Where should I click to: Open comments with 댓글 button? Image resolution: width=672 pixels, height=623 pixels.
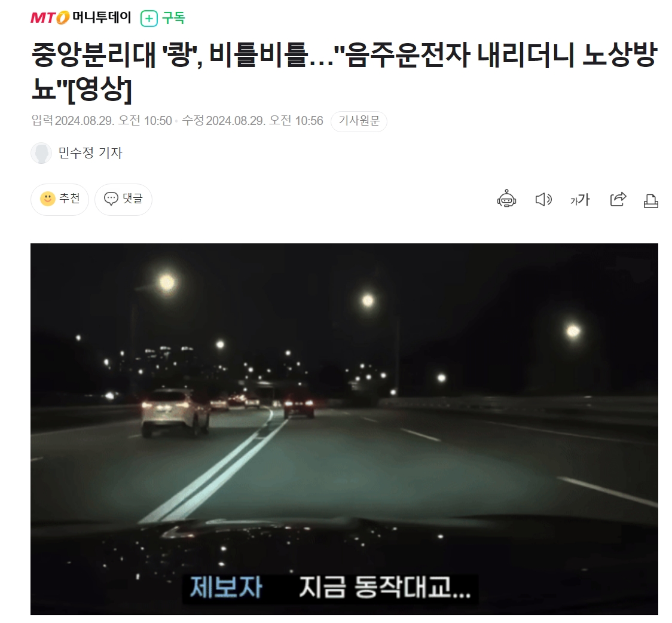123,199
